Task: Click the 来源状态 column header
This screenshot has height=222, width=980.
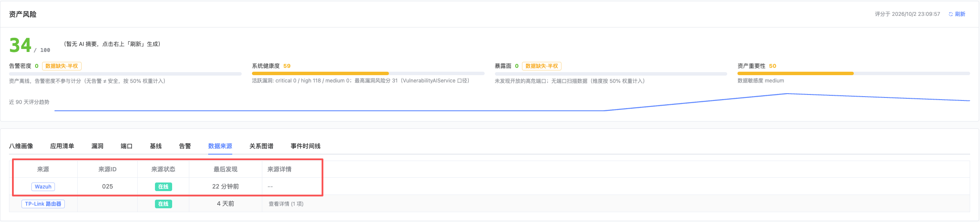Action: [163, 169]
